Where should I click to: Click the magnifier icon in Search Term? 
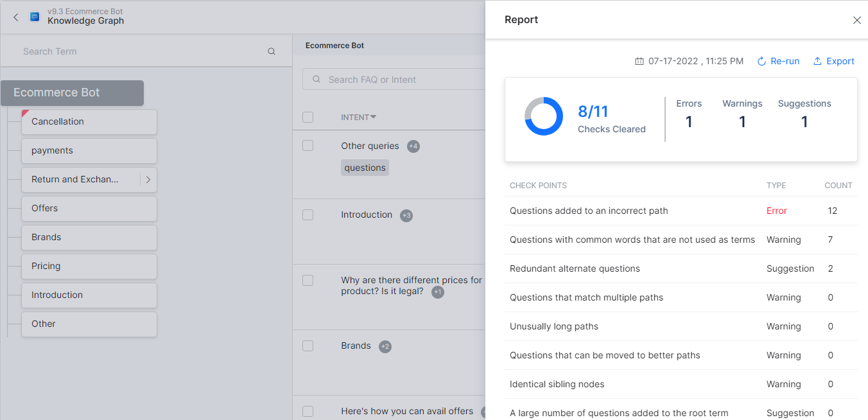coord(272,51)
